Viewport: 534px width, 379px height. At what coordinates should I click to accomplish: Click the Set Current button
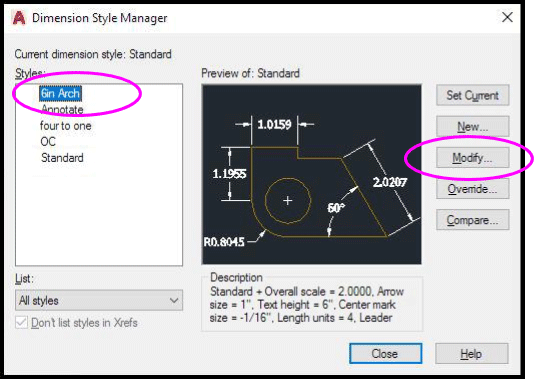coord(473,95)
